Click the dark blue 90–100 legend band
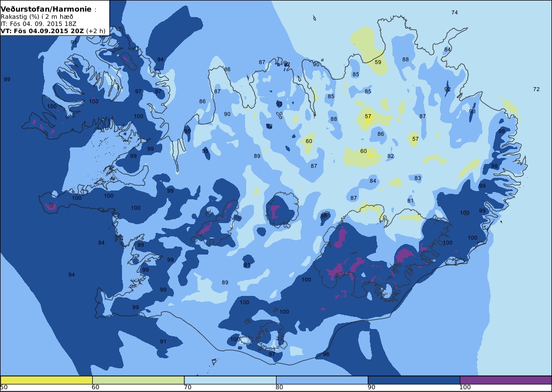The width and height of the screenshot is (552, 392). click(x=413, y=380)
